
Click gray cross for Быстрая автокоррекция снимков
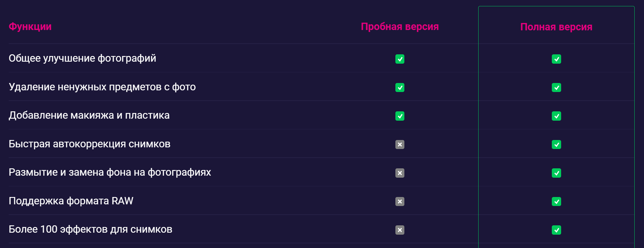tap(400, 144)
